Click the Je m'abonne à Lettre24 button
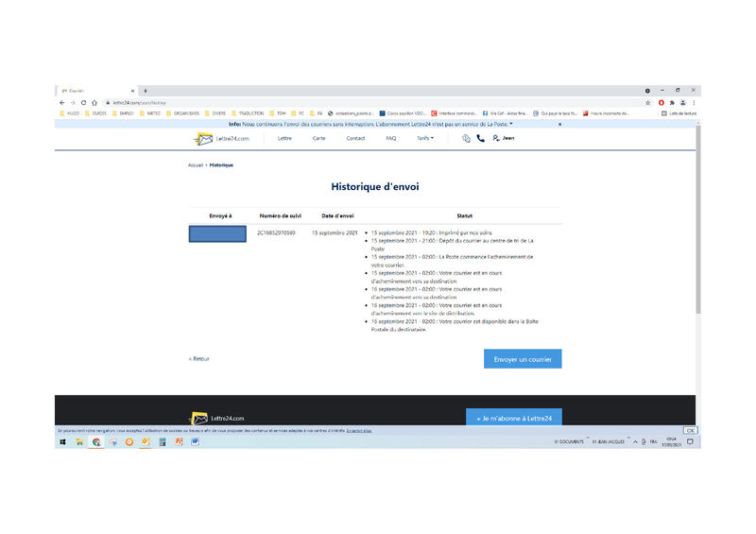The image size is (756, 534). 514,418
